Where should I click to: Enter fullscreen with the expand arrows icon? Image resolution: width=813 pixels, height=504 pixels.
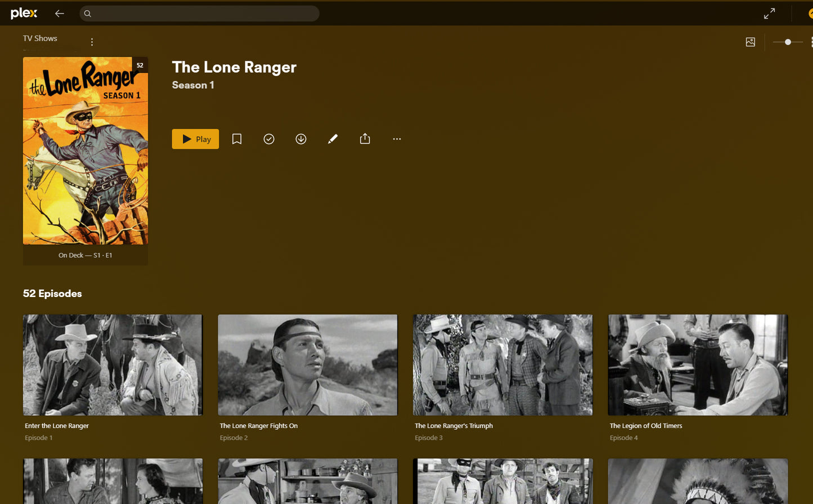pyautogui.click(x=769, y=13)
